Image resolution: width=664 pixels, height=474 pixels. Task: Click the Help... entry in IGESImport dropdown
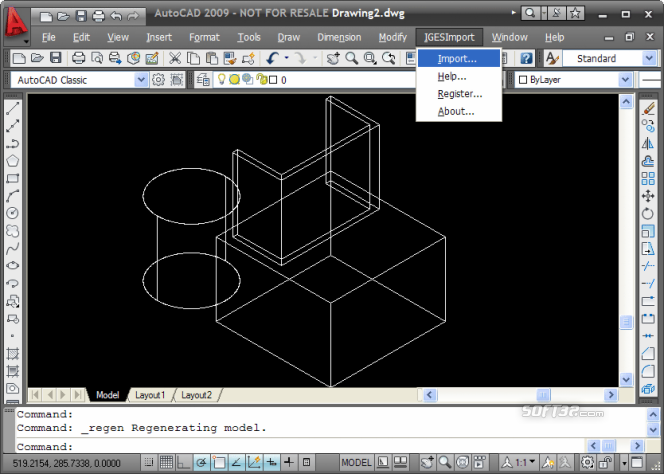459,76
